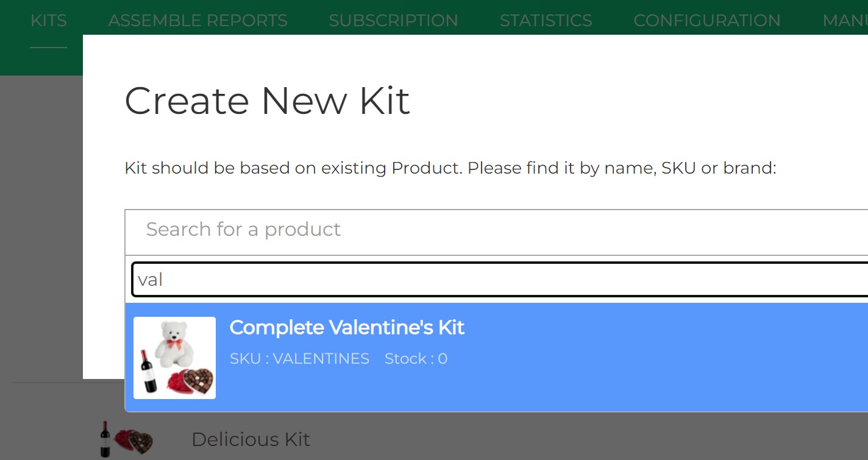Select the CONFIGURATION tab
Viewport: 868px width, 460px height.
pos(706,21)
